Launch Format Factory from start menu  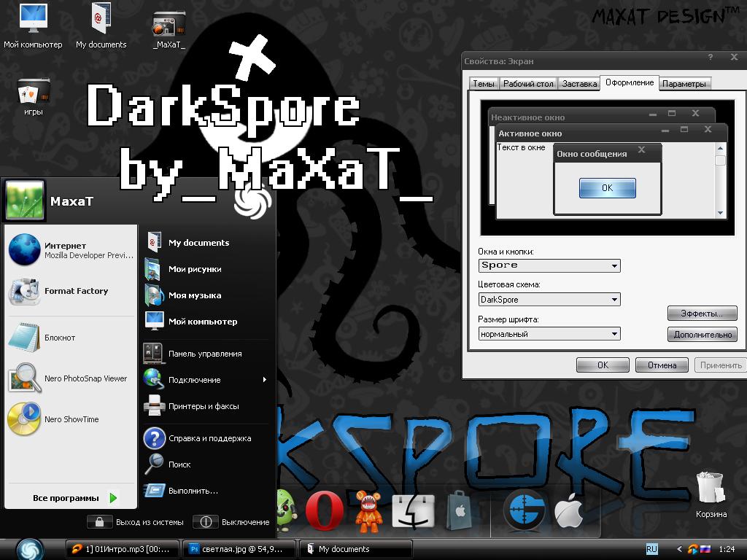(x=71, y=291)
